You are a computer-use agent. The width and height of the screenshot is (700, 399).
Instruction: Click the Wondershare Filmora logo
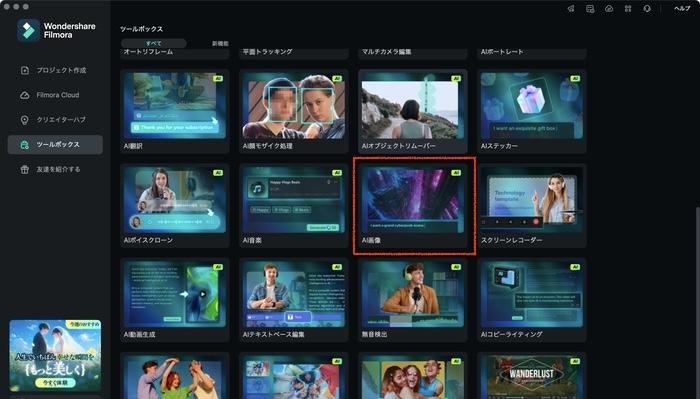tap(56, 30)
